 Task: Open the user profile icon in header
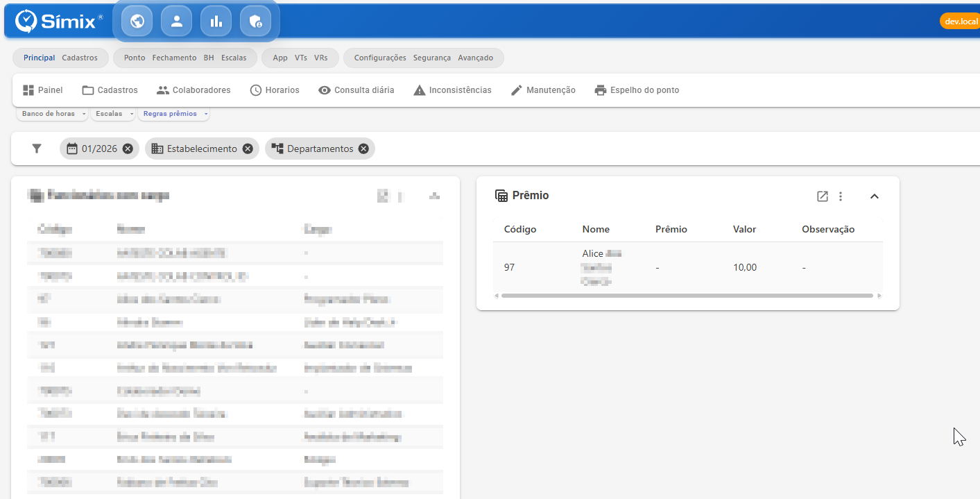(176, 22)
